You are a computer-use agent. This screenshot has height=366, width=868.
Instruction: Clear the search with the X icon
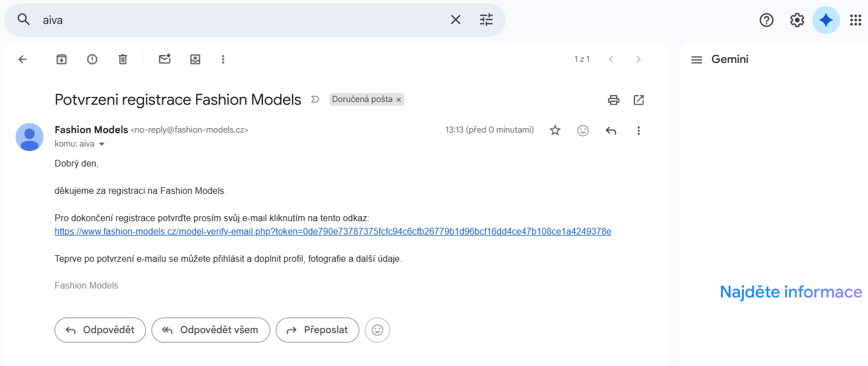(456, 20)
